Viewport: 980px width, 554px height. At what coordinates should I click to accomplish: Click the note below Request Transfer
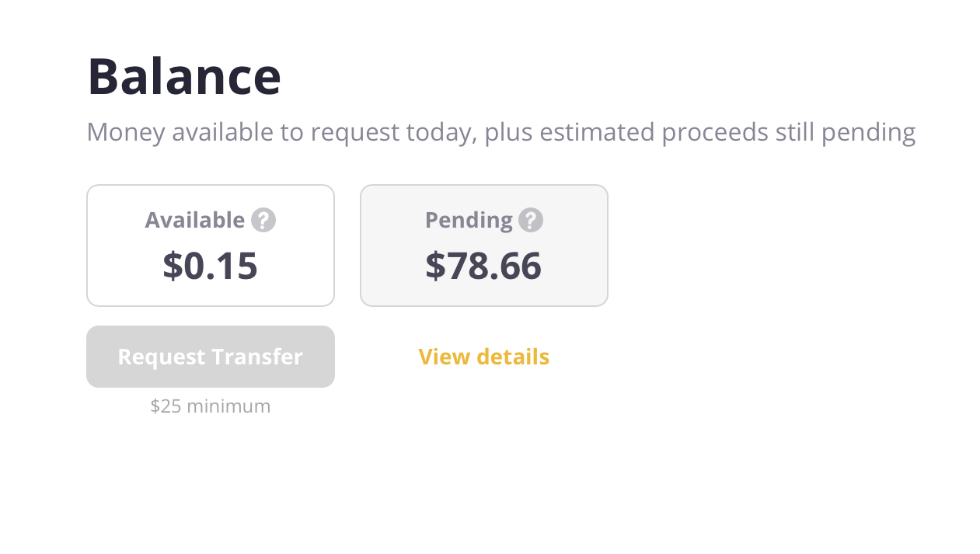pos(211,406)
